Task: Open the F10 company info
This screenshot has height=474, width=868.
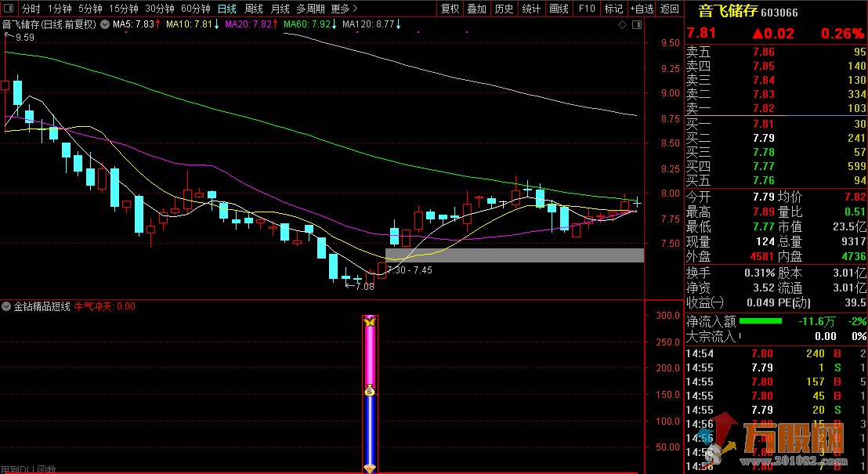Action: tap(587, 9)
